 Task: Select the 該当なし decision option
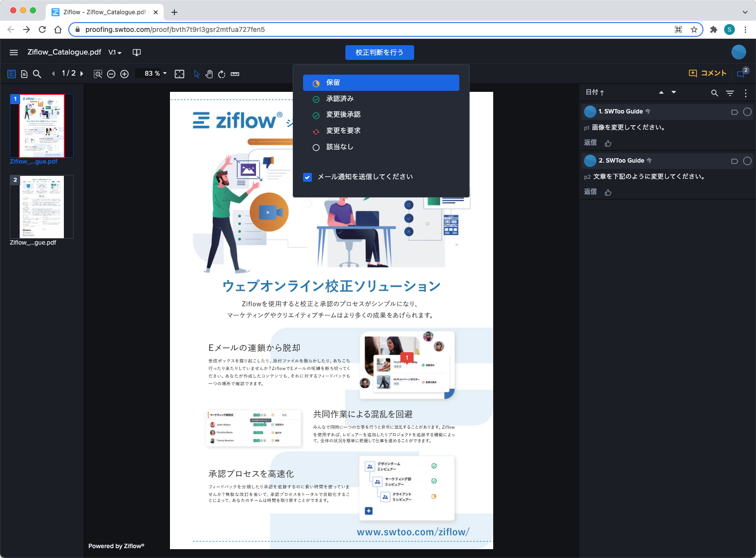[381, 147]
